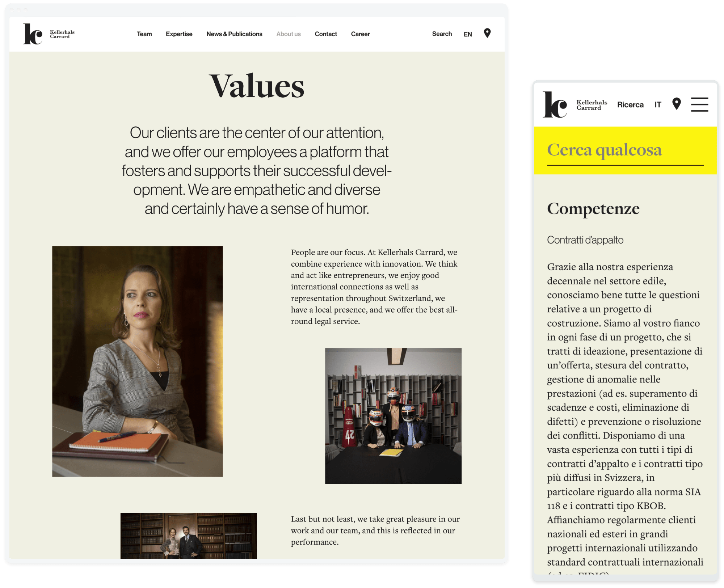Select the News & Publications menu item

[x=234, y=34]
